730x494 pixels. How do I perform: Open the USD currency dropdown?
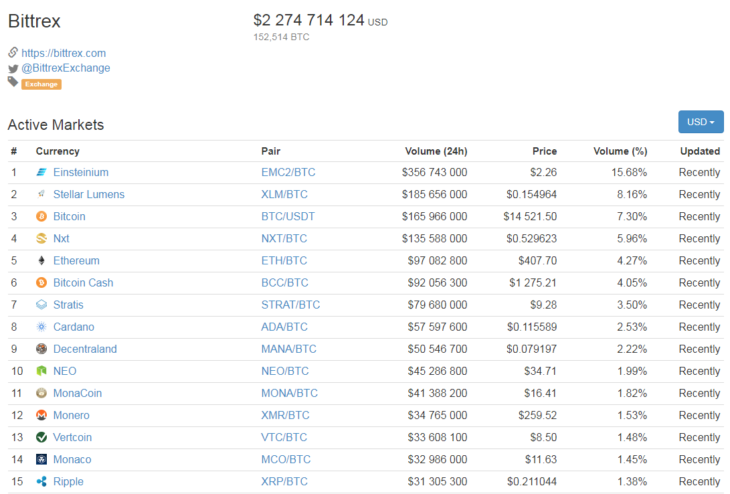[x=701, y=122]
